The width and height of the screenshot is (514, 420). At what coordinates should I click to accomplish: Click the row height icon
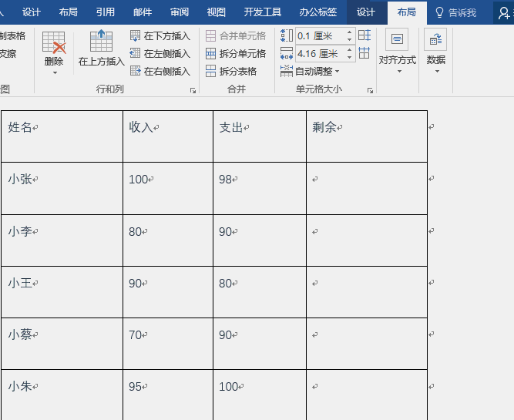click(287, 35)
